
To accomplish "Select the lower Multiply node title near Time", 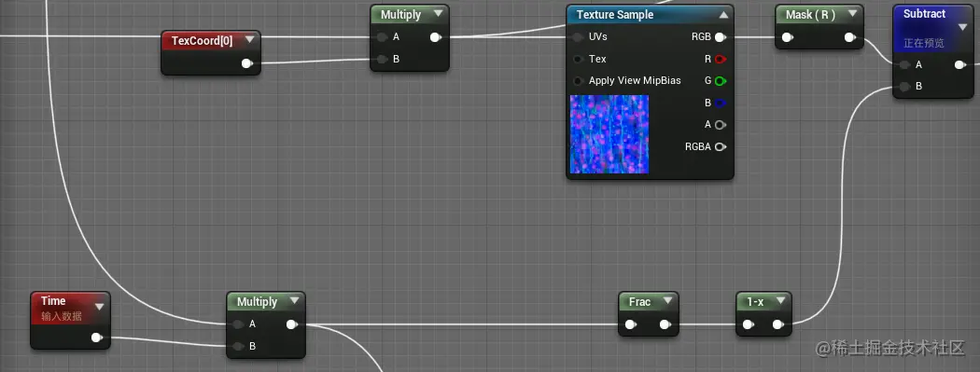I will click(x=257, y=301).
